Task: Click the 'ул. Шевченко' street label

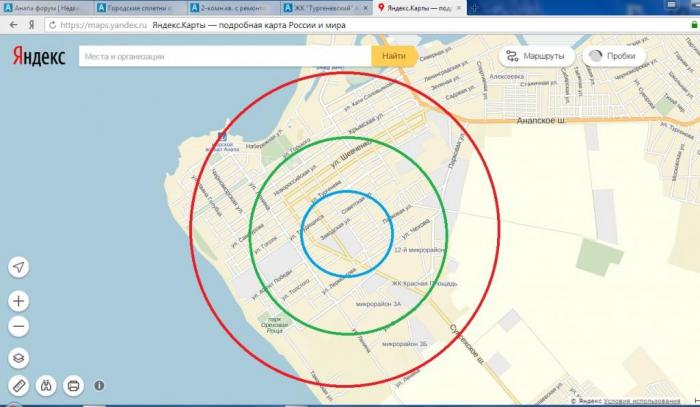Action: click(x=351, y=154)
